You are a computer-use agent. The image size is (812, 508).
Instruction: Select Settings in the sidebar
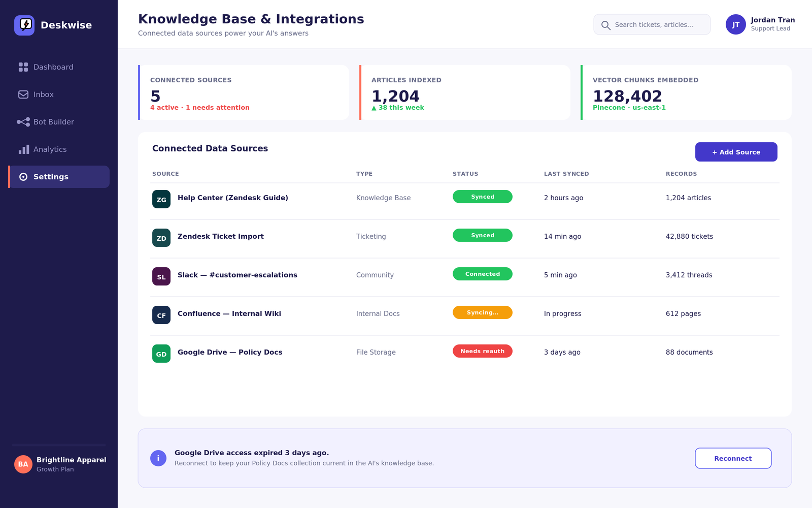click(x=59, y=177)
